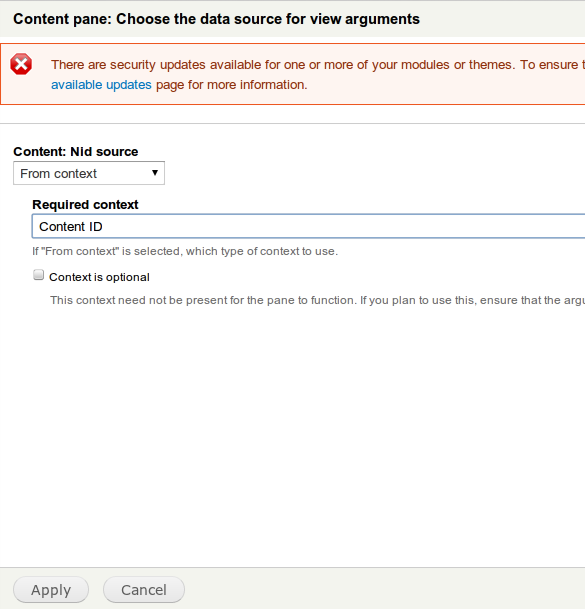Click the "Context is optional" label text
The width and height of the screenshot is (585, 609).
pyautogui.click(x=99, y=277)
